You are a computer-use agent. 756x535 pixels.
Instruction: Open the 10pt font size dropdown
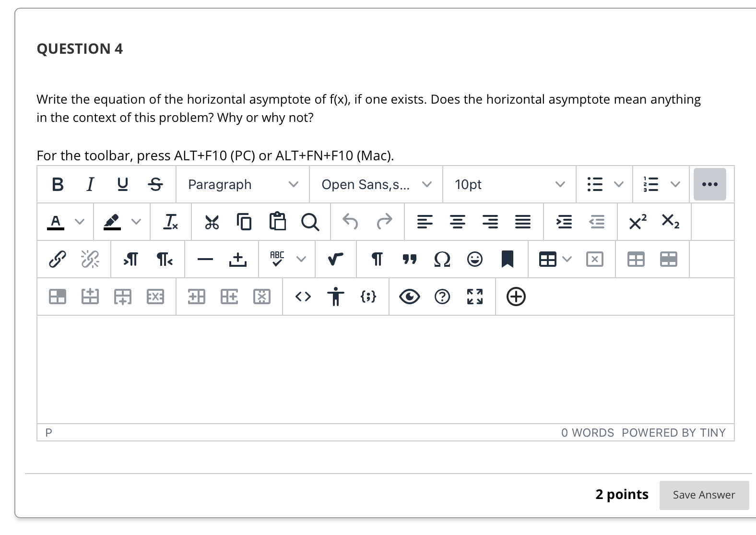tap(509, 184)
